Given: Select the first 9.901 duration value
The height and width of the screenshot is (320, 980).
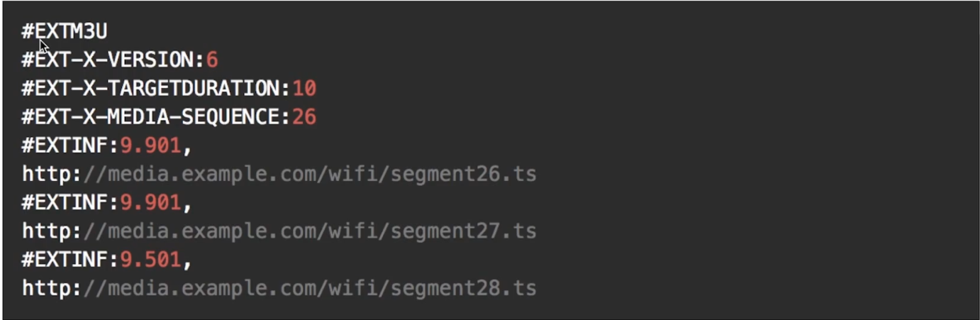Looking at the screenshot, I should click(150, 145).
